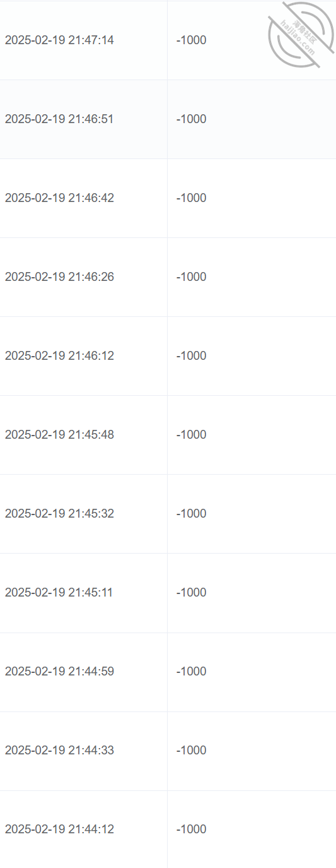Select the 2025-02-19 21:45:11 timestamp cell
Viewport: 336px width, 868px height.
click(x=59, y=593)
